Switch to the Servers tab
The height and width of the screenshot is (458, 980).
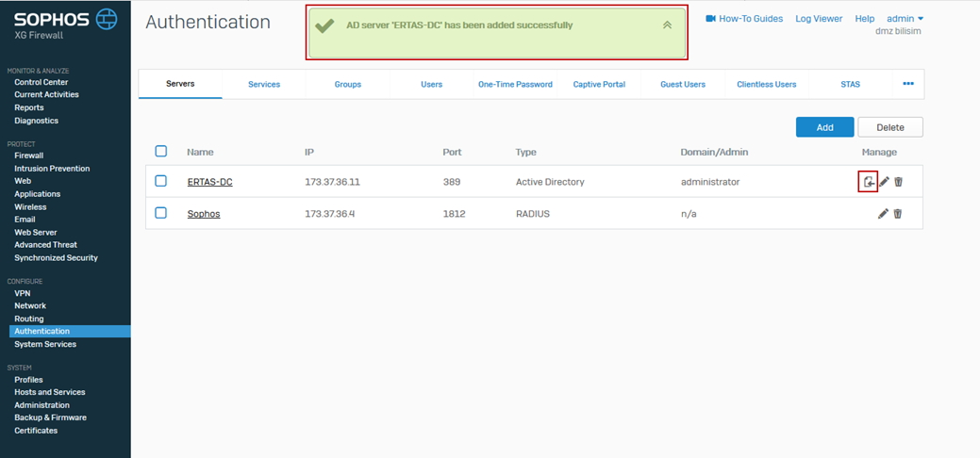coord(180,84)
